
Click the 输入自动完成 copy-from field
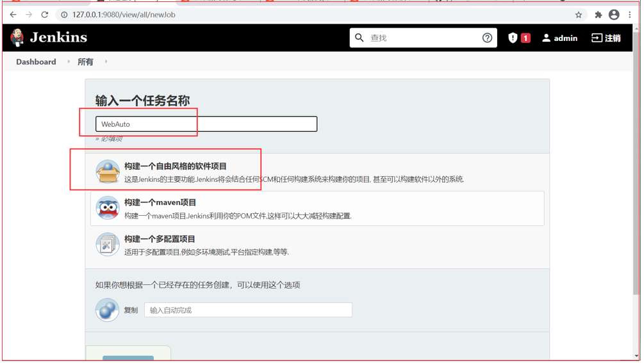coord(248,310)
